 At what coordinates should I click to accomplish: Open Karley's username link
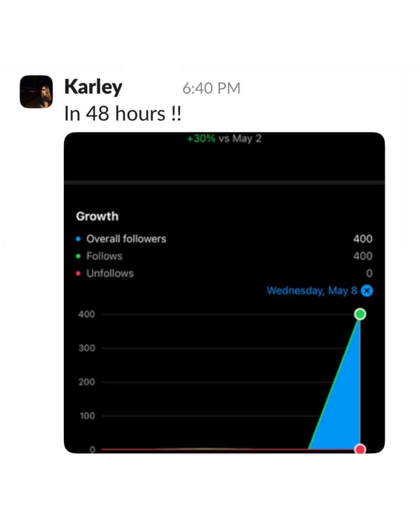click(x=93, y=87)
